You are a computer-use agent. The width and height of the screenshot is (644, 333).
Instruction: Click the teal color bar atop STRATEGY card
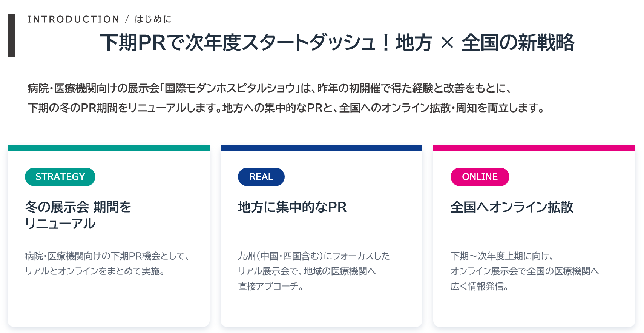tap(109, 148)
